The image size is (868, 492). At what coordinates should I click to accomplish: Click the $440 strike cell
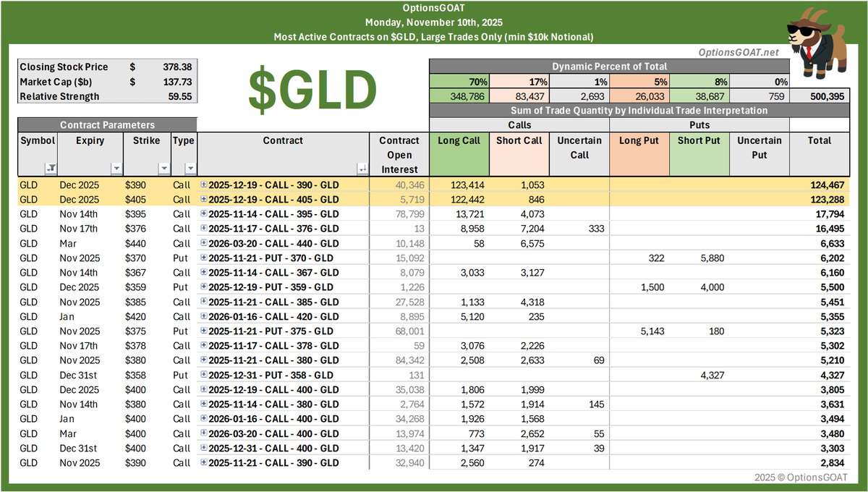click(x=146, y=244)
